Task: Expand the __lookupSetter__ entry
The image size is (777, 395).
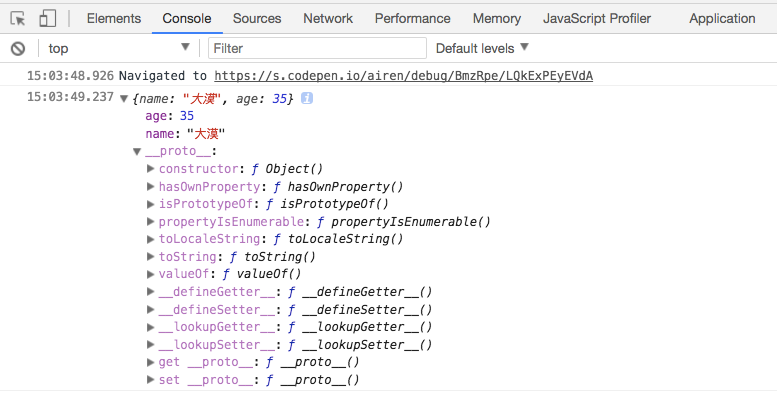Action: pyautogui.click(x=151, y=345)
